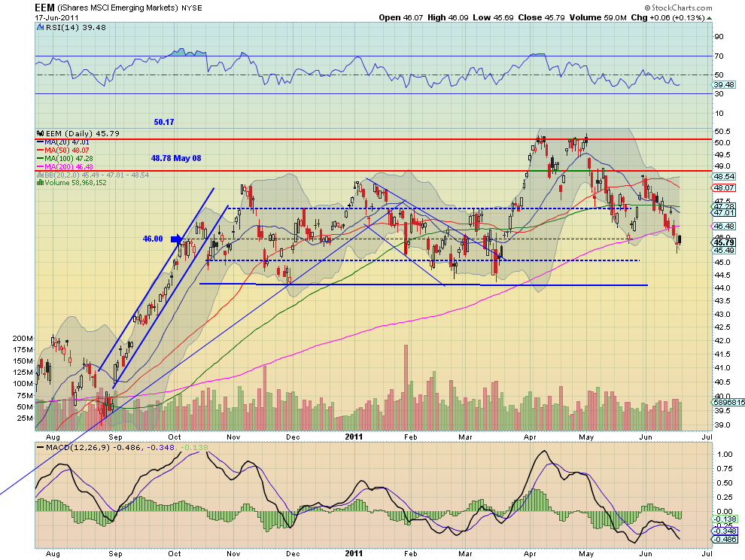Click the 48.78 May 08 annotation

point(176,158)
